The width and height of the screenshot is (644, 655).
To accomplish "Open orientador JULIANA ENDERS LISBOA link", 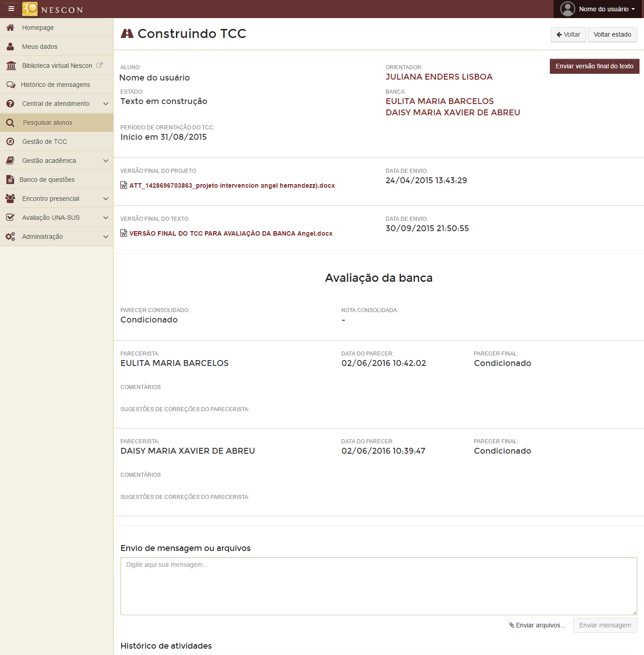I will coord(439,77).
